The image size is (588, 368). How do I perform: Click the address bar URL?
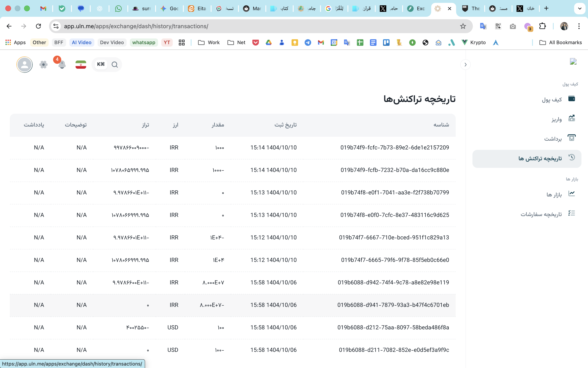pos(136,26)
